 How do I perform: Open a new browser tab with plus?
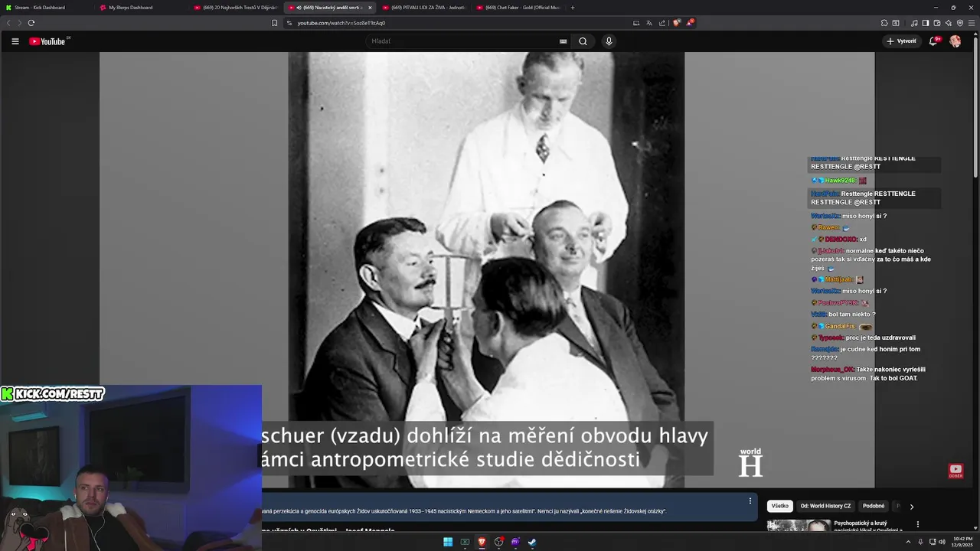[572, 8]
